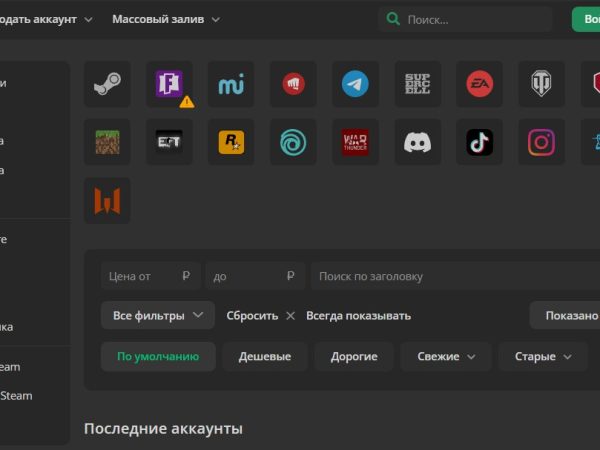Sort by Дорогие
This screenshot has width=600, height=450.
(x=354, y=357)
